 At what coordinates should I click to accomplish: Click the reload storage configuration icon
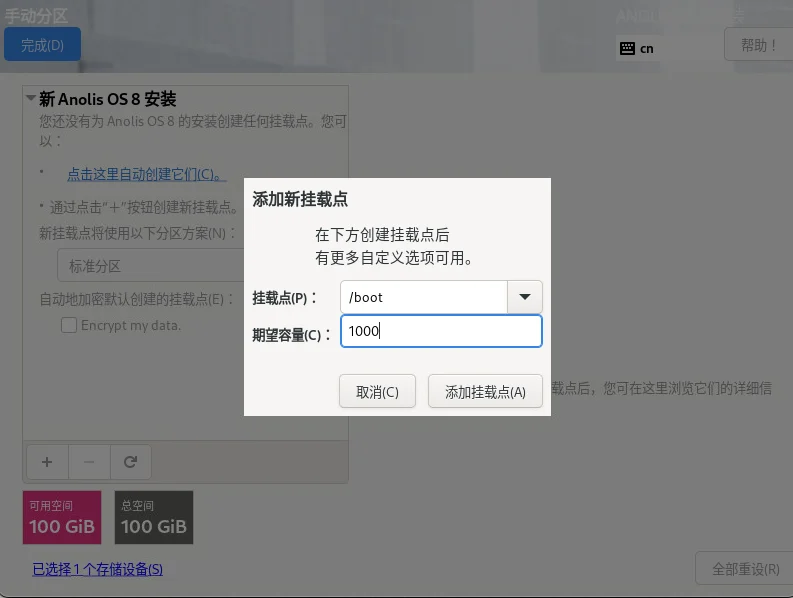(130, 462)
